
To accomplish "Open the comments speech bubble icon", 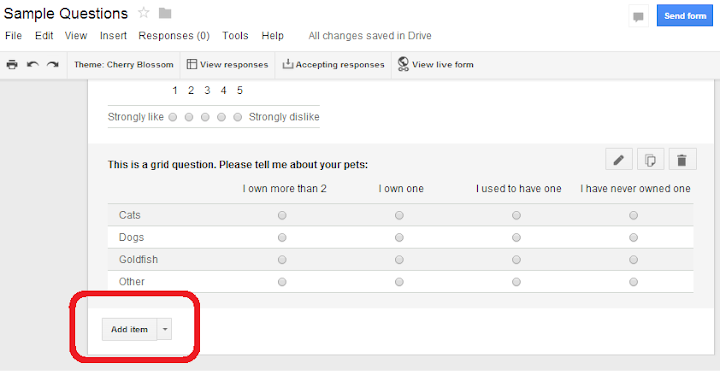I will tap(638, 17).
